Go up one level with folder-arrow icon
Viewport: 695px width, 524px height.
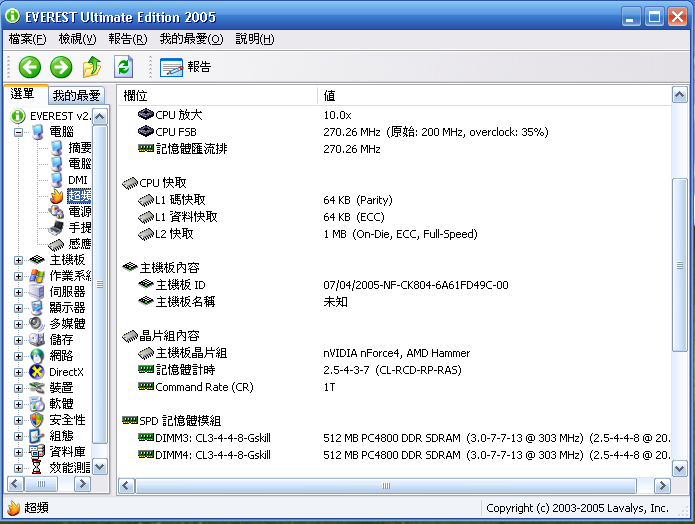(92, 67)
